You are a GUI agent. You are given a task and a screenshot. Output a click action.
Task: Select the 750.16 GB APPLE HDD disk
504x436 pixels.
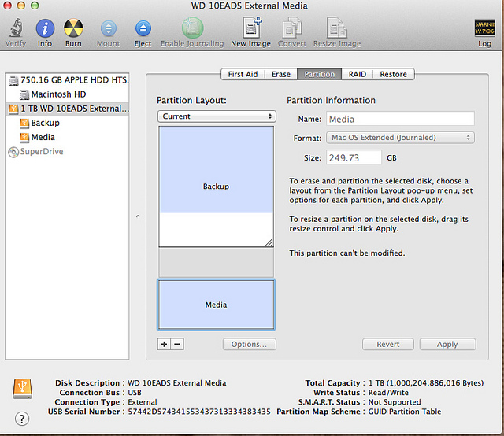[67, 80]
